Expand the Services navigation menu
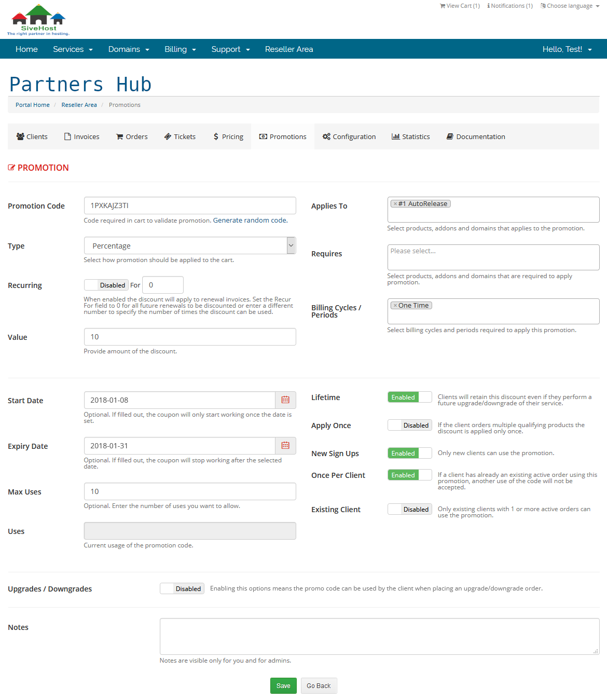The height and width of the screenshot is (700, 607). [73, 49]
